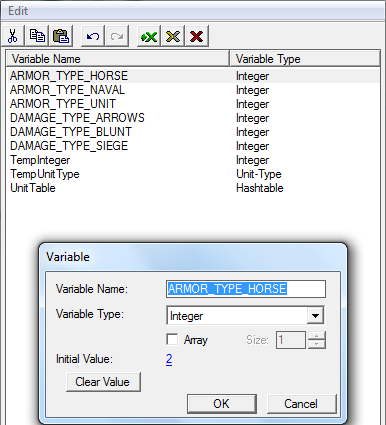The height and width of the screenshot is (425, 386).
Task: Click the array Size field
Action: (290, 340)
